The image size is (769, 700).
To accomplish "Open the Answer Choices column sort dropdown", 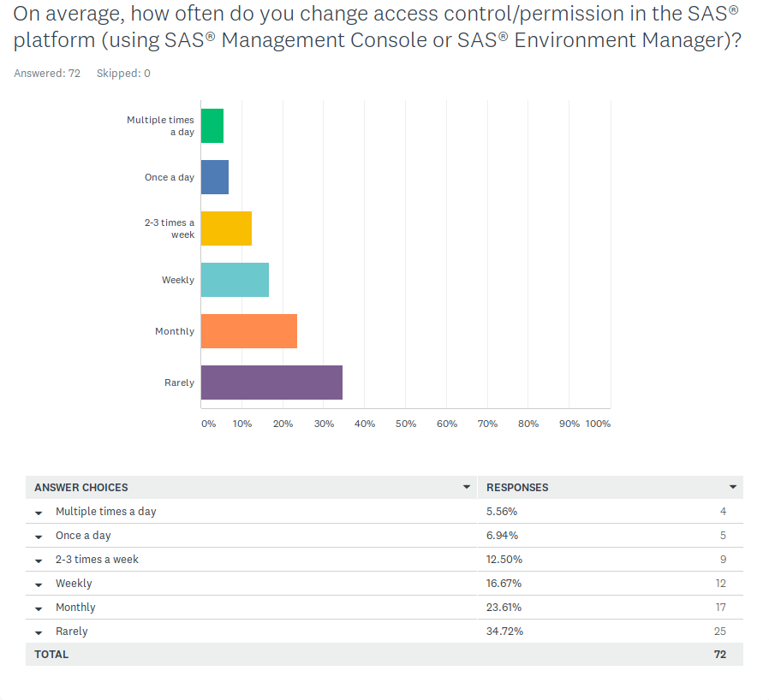I will pos(467,487).
